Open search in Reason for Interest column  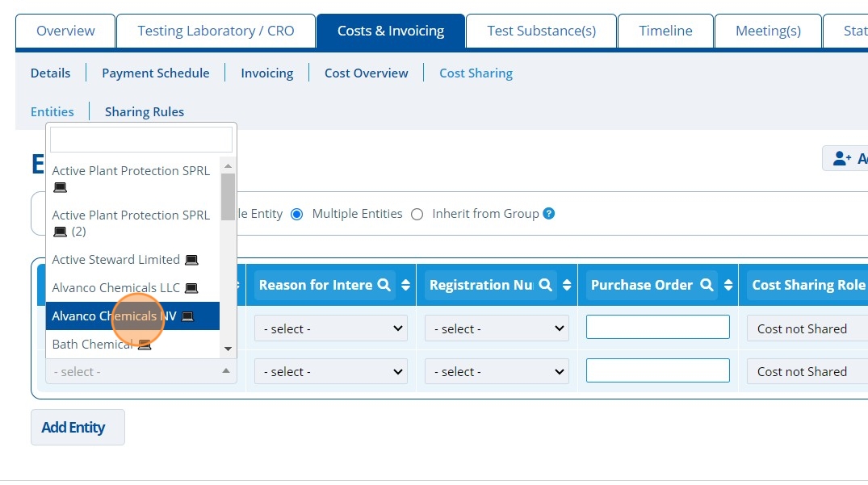[384, 285]
